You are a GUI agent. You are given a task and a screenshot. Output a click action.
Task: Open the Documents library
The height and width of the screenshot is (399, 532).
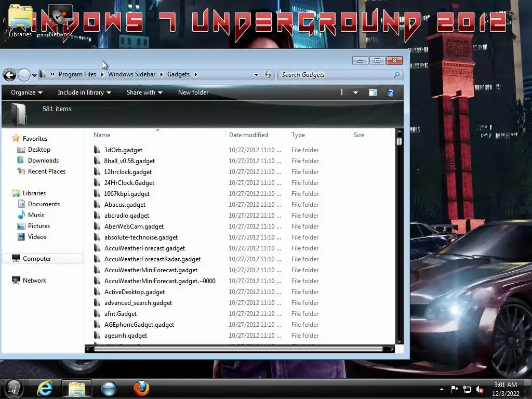pos(44,204)
